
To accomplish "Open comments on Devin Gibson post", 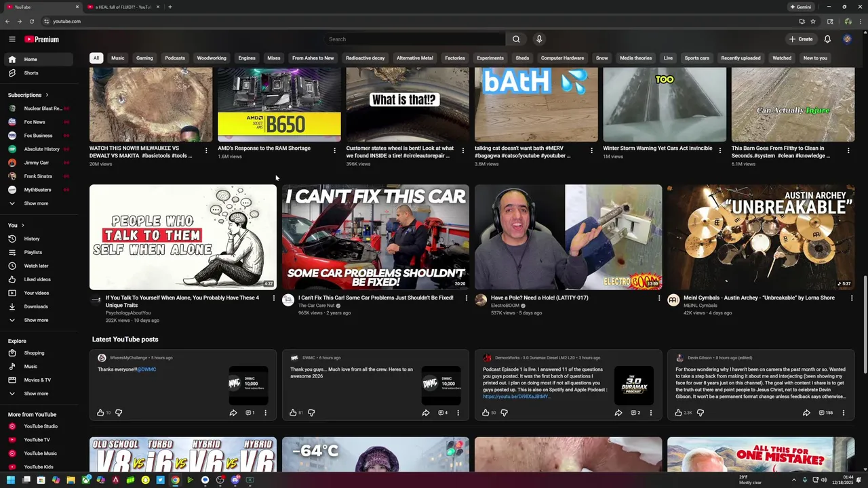I will pos(825,413).
